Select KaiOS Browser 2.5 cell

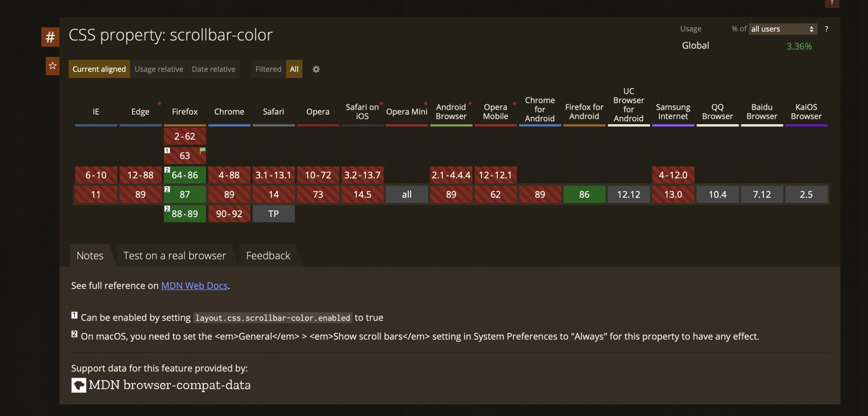click(x=806, y=195)
